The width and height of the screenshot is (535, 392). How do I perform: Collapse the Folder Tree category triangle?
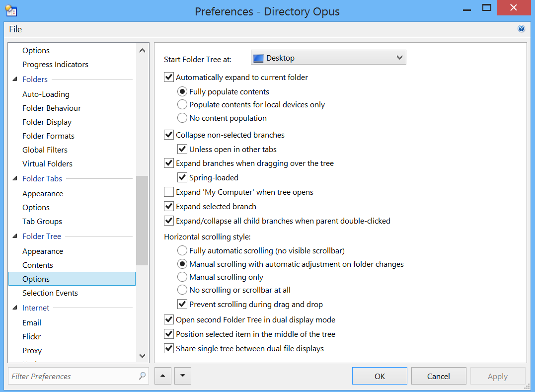tap(15, 236)
